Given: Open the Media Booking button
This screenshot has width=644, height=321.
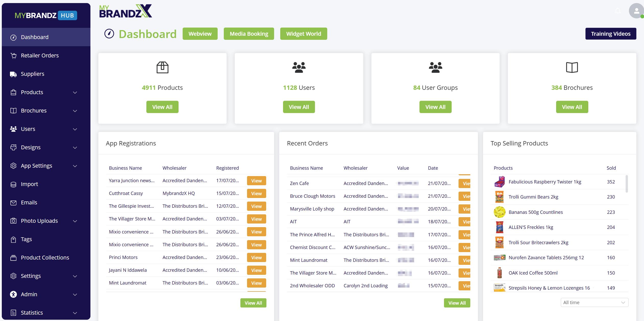Looking at the screenshot, I should click(249, 34).
